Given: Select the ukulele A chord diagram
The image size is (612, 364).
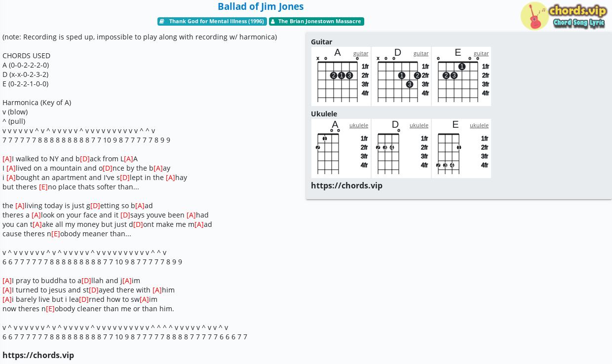Looking at the screenshot, I should (341, 148).
